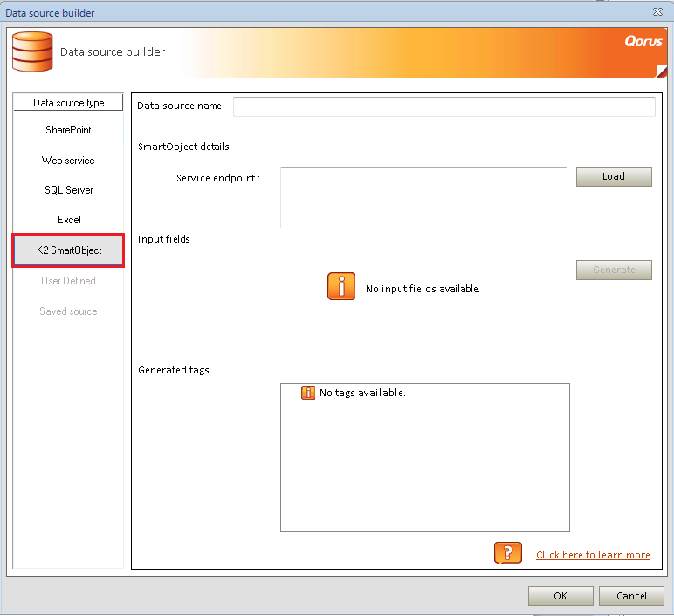This screenshot has width=674, height=616.
Task: Select K2 SmartObject data source type
Action: click(x=68, y=250)
